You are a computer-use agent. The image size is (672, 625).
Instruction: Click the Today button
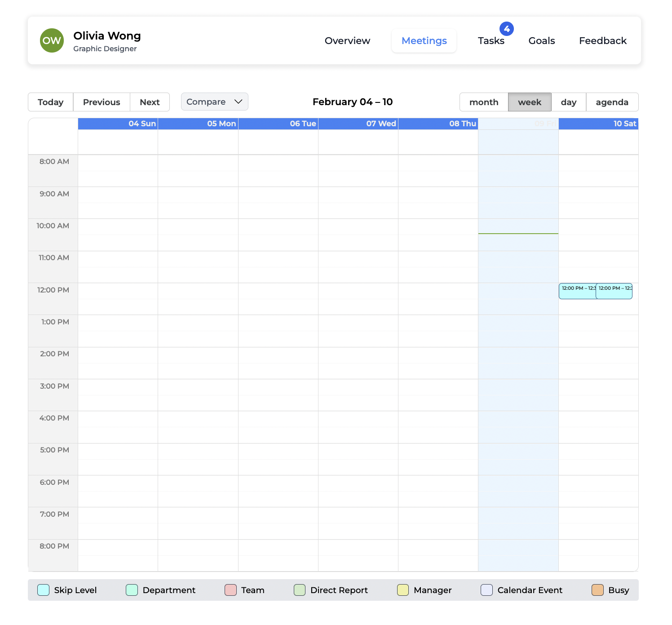50,102
